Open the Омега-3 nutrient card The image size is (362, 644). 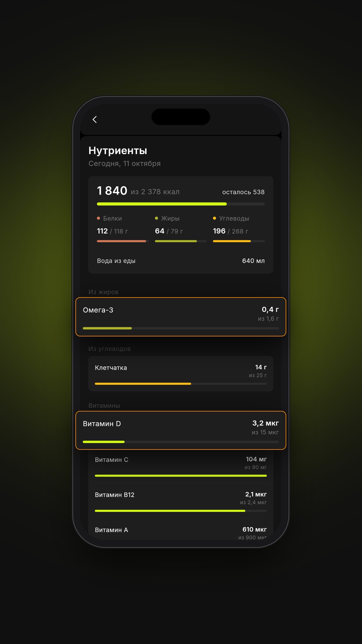[181, 317]
